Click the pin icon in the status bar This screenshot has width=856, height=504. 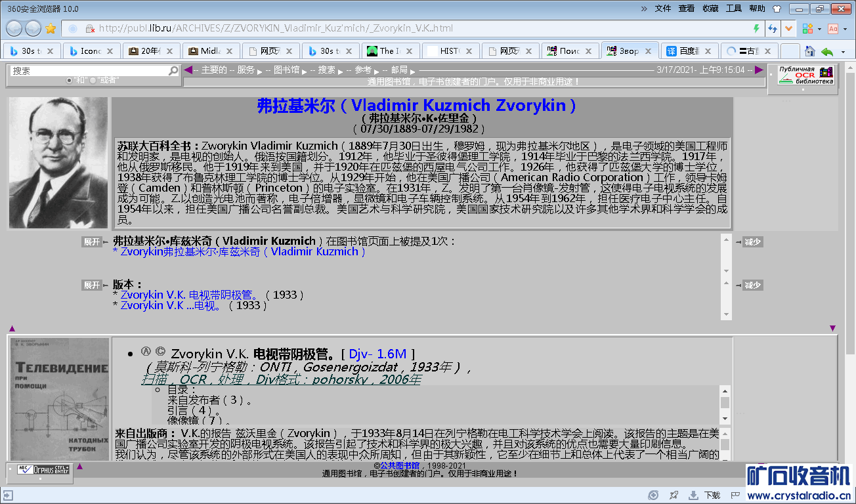[674, 495]
